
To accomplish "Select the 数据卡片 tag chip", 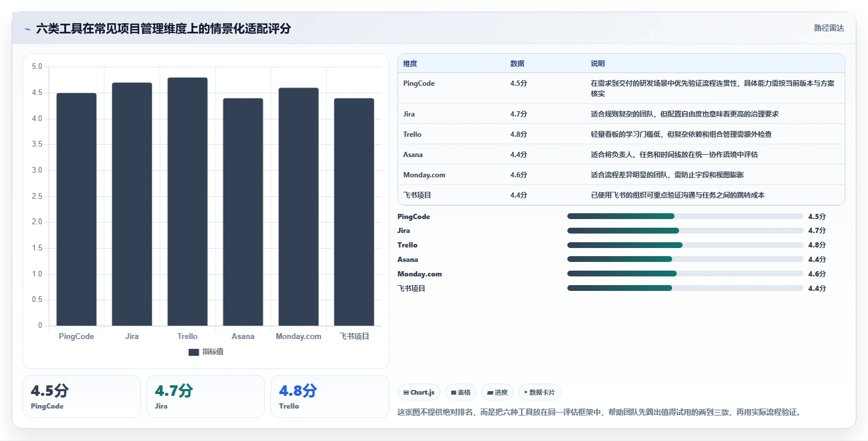I will tap(539, 392).
